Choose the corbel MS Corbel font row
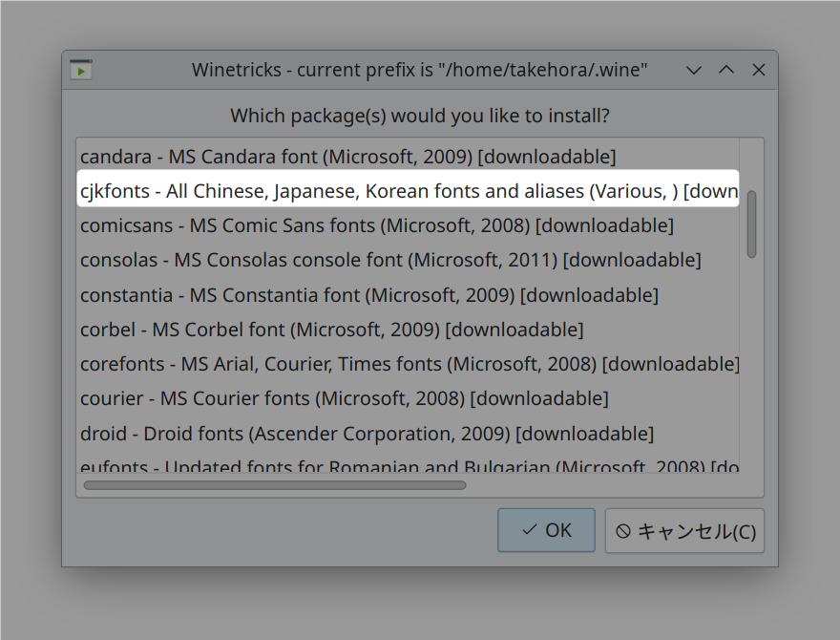The height and width of the screenshot is (640, 840). click(x=408, y=330)
